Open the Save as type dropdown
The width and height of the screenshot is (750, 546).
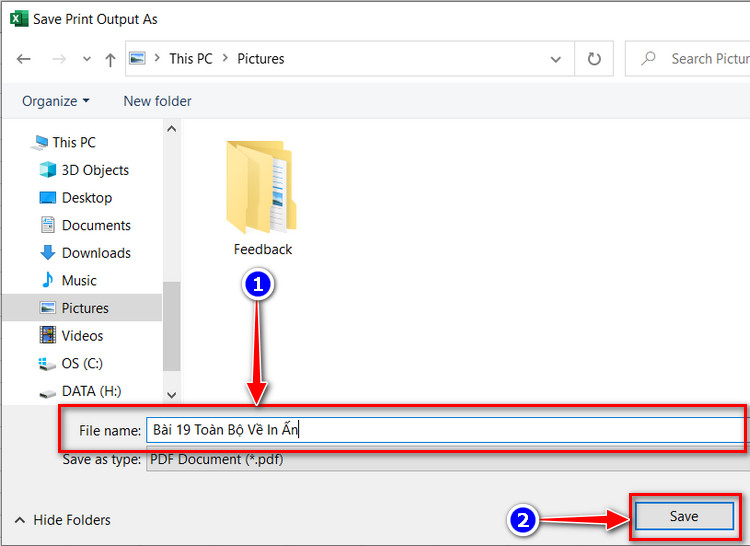pyautogui.click(x=448, y=459)
